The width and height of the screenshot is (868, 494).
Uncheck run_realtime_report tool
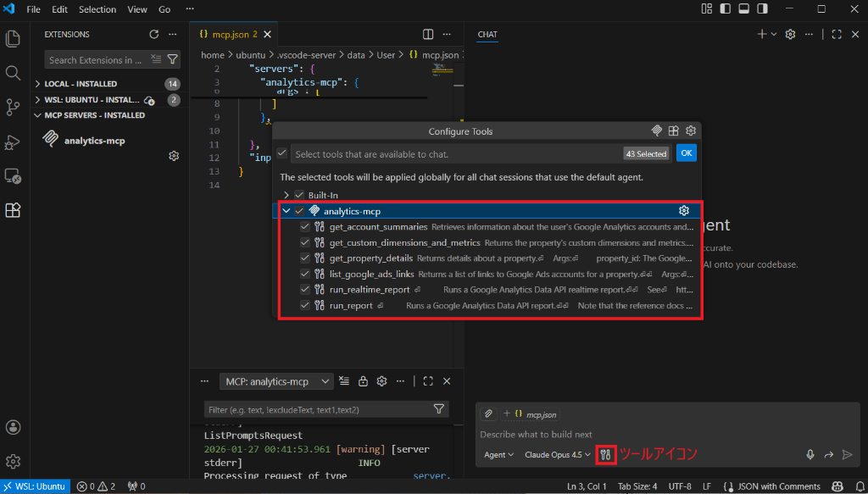pyautogui.click(x=305, y=289)
